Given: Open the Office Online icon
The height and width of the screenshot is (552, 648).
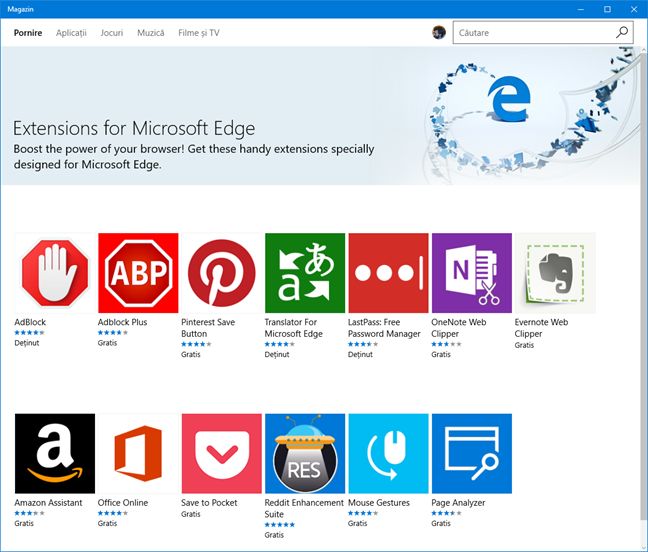Looking at the screenshot, I should 138,454.
